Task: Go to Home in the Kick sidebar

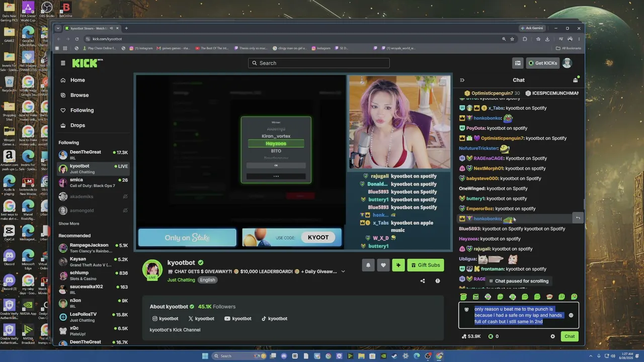Action: (77, 80)
